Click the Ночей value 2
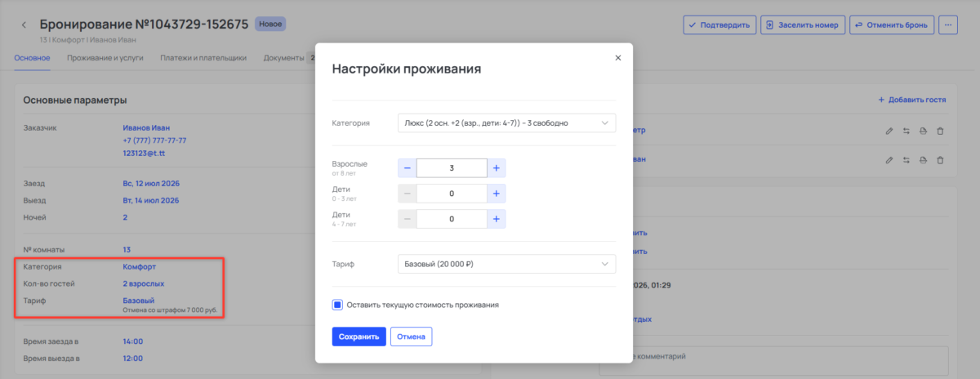 click(x=125, y=218)
